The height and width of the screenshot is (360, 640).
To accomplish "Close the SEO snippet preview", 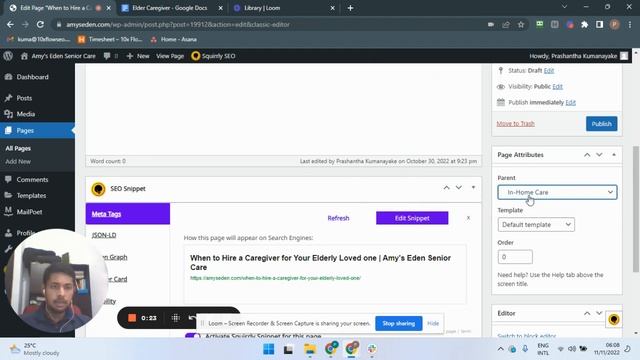I will (468, 218).
